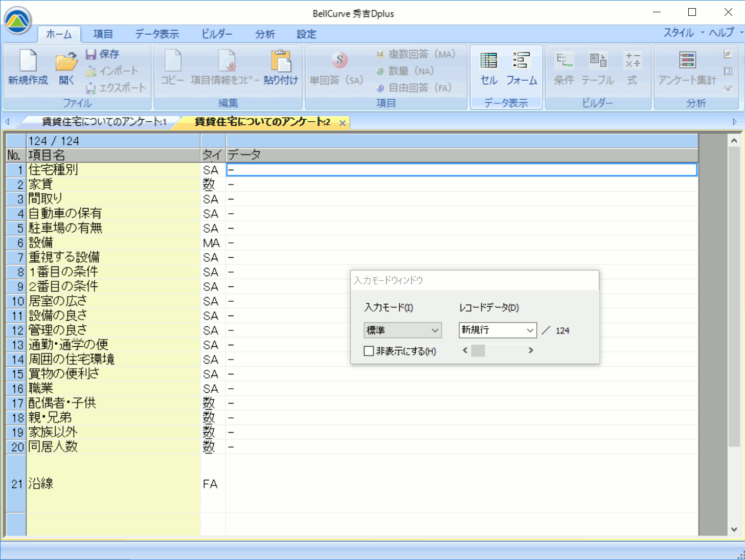Image resolution: width=745 pixels, height=560 pixels.
Task: Open the 項目 ribbon tab
Action: coord(103,34)
